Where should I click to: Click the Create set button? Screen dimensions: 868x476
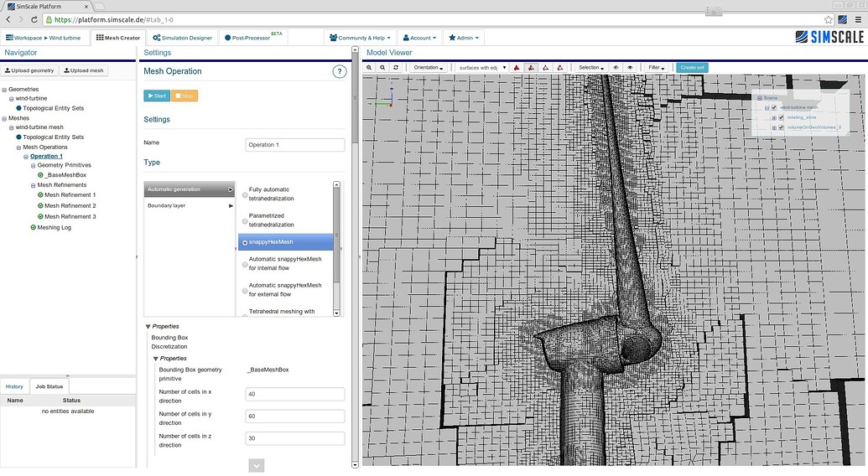click(693, 67)
